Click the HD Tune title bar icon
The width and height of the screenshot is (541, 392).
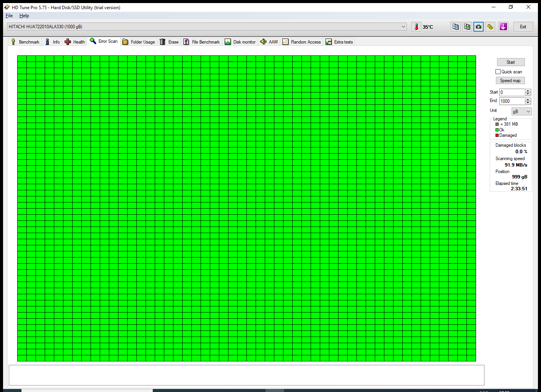coord(7,7)
